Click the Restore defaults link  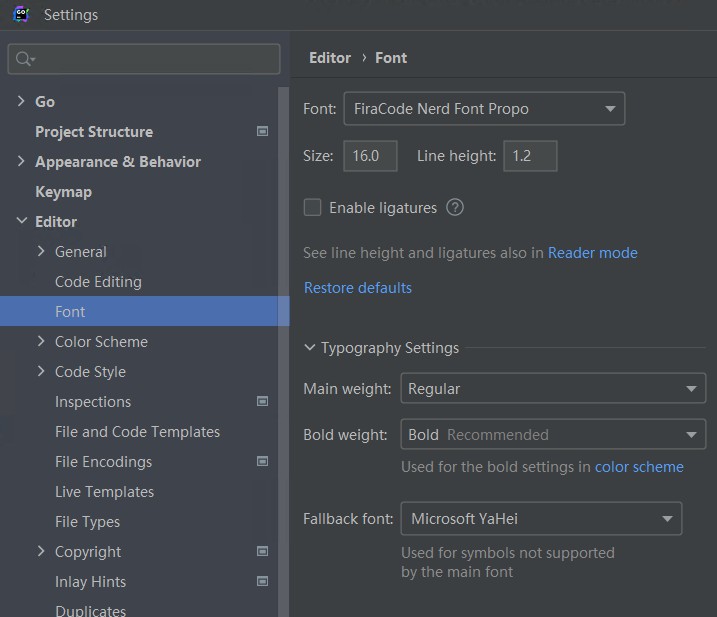[x=358, y=288]
